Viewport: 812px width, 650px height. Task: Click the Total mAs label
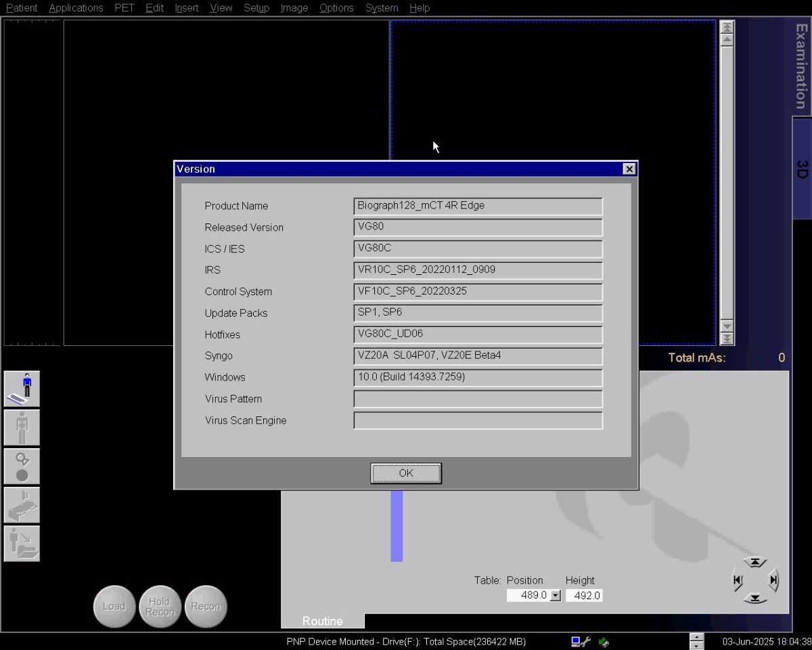[697, 357]
